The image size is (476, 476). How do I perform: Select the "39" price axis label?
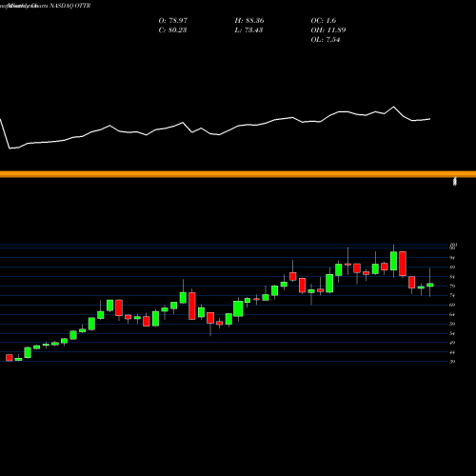452,362
